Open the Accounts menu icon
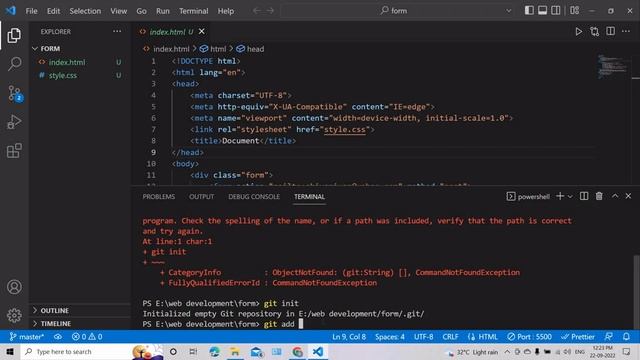 (14, 287)
